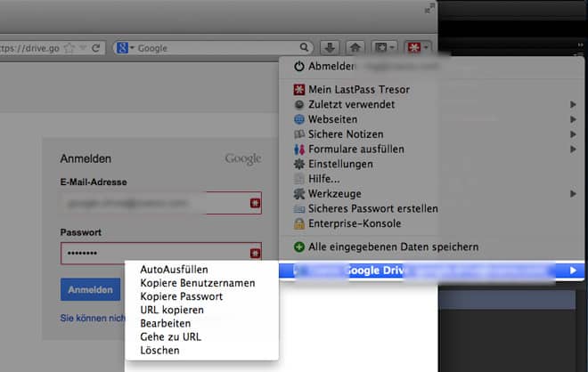
Task: Click the Enterprise-Konsole lock icon
Action: point(298,223)
